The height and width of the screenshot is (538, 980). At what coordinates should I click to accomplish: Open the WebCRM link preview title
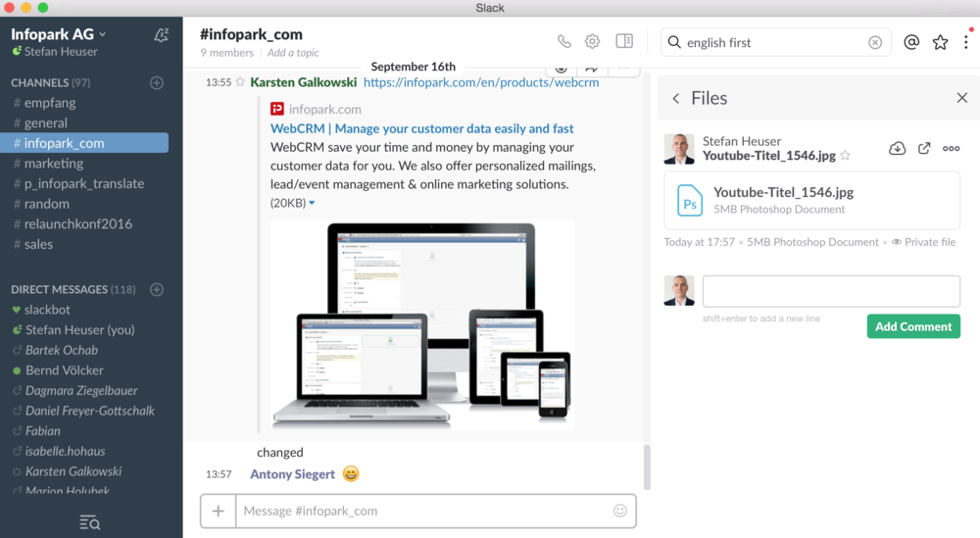(x=421, y=128)
